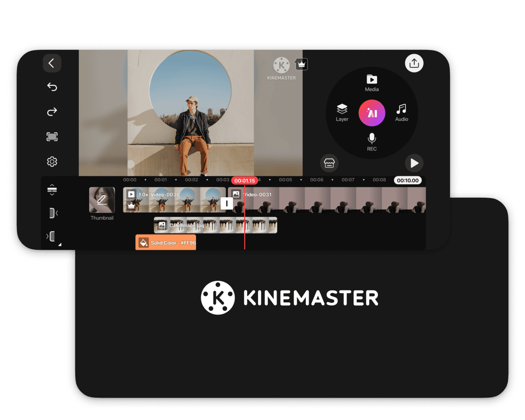Open the Audio browser
This screenshot has height=420, width=525.
tap(402, 113)
